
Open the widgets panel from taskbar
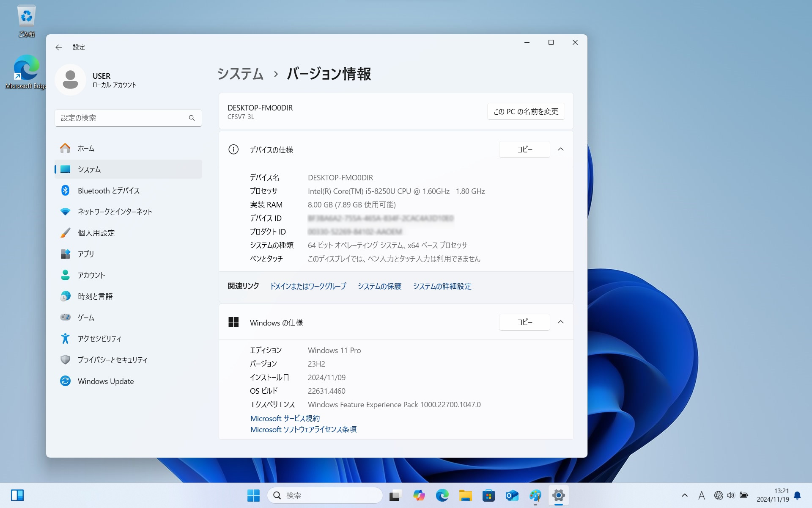coord(17,495)
